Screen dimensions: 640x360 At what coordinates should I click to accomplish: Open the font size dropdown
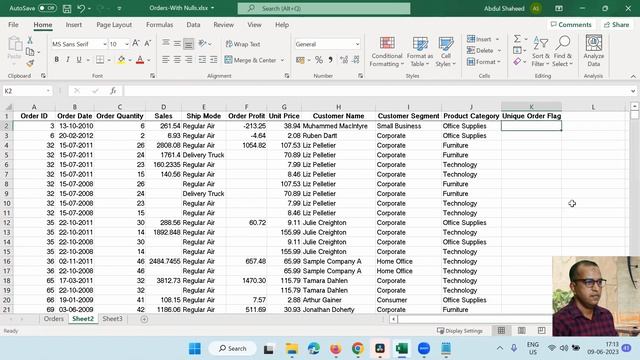[x=127, y=44]
